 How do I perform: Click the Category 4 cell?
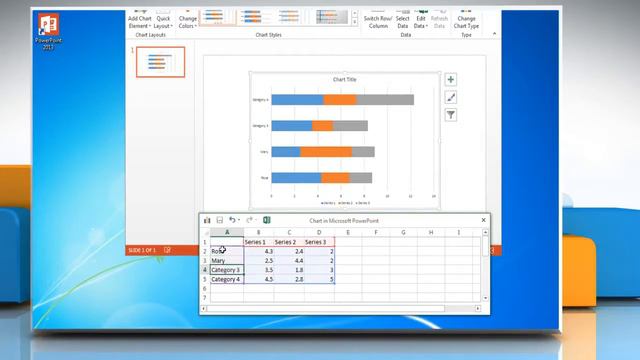(227, 280)
